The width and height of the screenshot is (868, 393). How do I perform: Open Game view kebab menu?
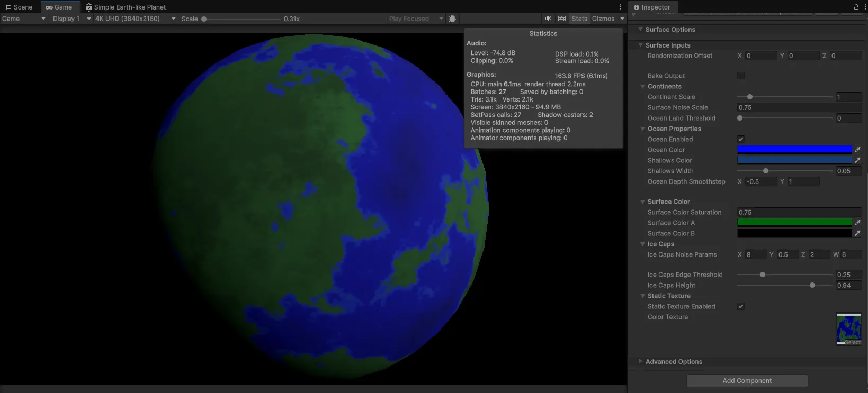pyautogui.click(x=620, y=7)
